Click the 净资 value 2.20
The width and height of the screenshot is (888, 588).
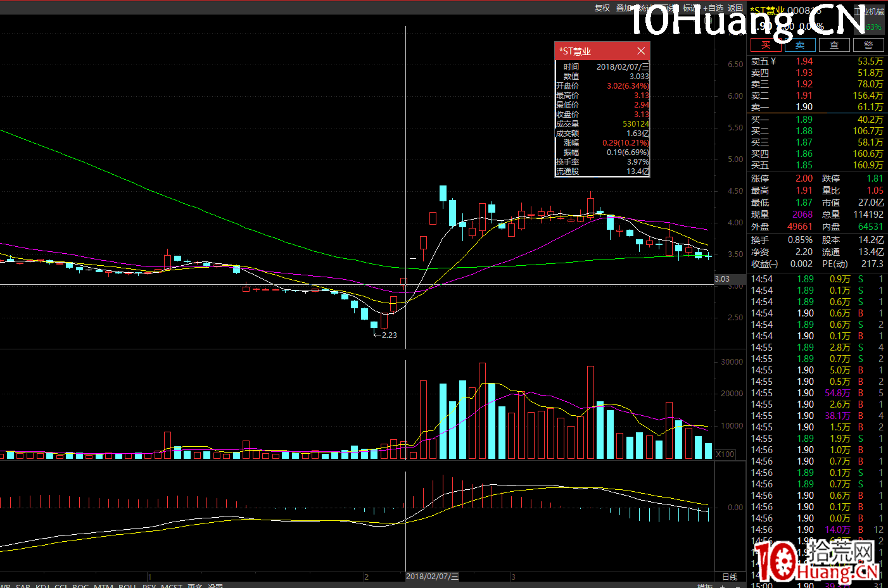coord(804,252)
